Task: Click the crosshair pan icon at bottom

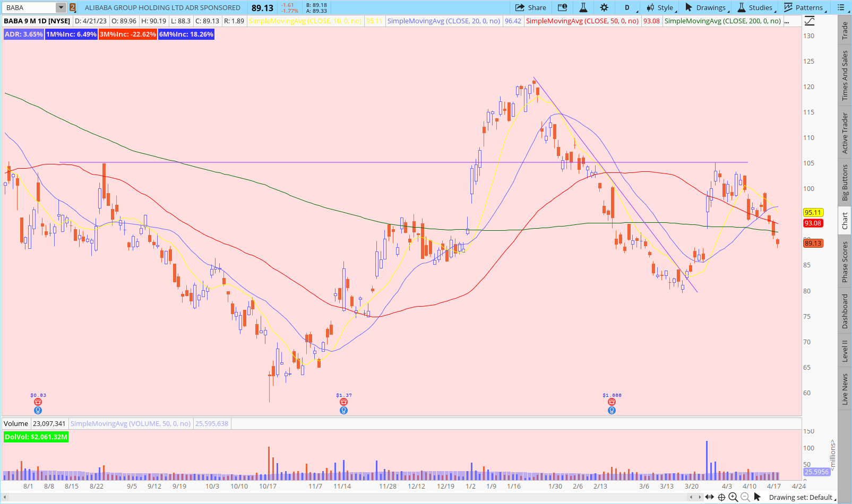Action: 721,497
